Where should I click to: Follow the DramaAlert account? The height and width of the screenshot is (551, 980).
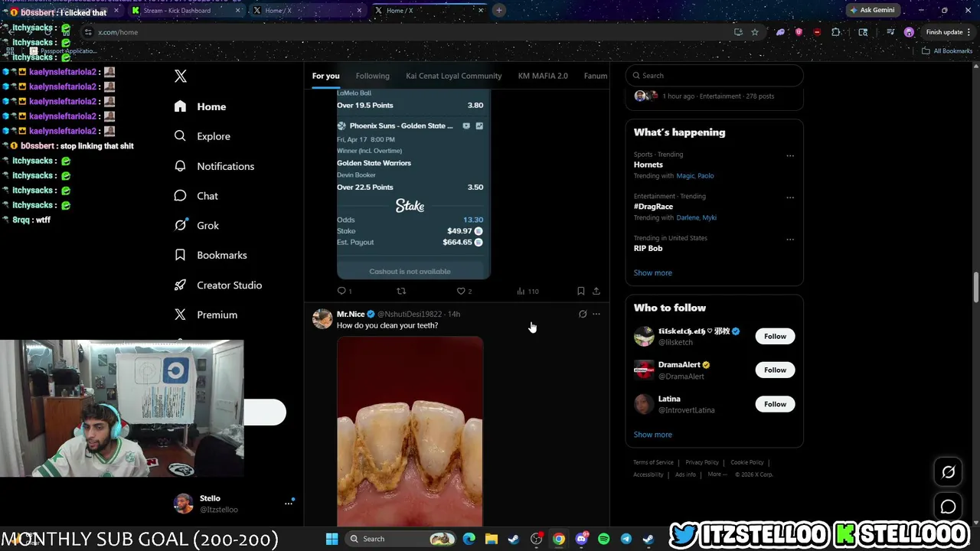(x=775, y=370)
